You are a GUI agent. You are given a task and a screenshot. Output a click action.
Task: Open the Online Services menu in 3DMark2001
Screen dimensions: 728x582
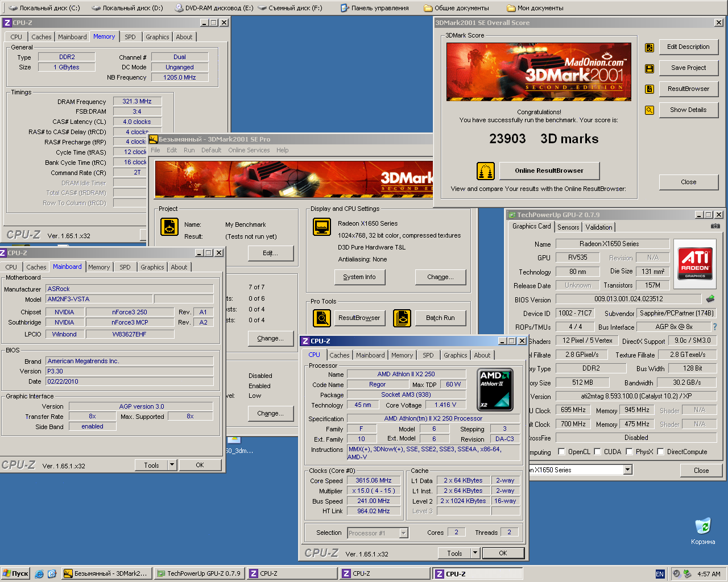click(249, 150)
